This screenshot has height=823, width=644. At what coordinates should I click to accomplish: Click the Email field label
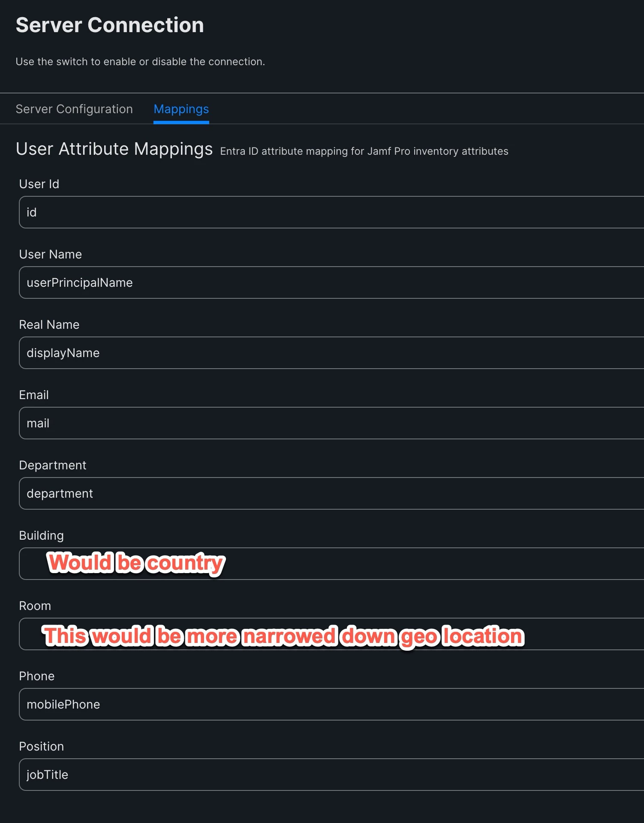[x=34, y=395]
